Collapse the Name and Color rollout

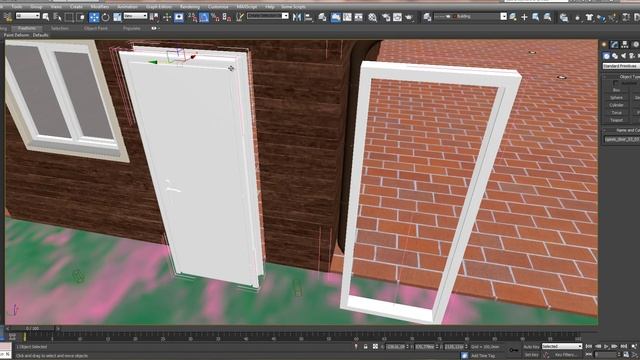pyautogui.click(x=622, y=130)
